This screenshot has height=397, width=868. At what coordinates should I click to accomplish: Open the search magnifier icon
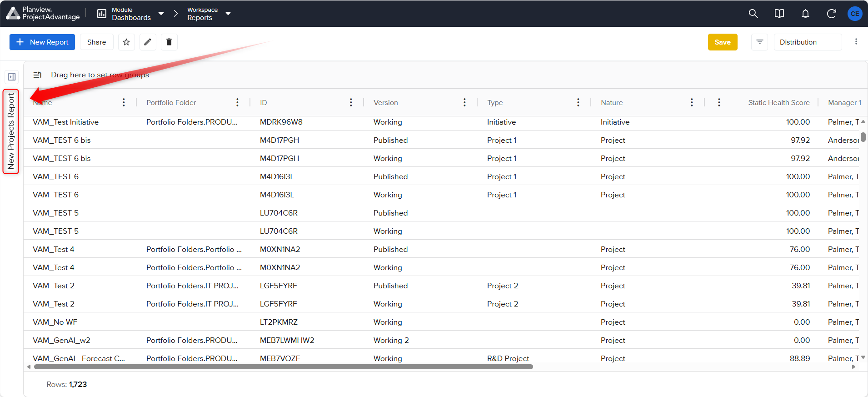coord(753,14)
